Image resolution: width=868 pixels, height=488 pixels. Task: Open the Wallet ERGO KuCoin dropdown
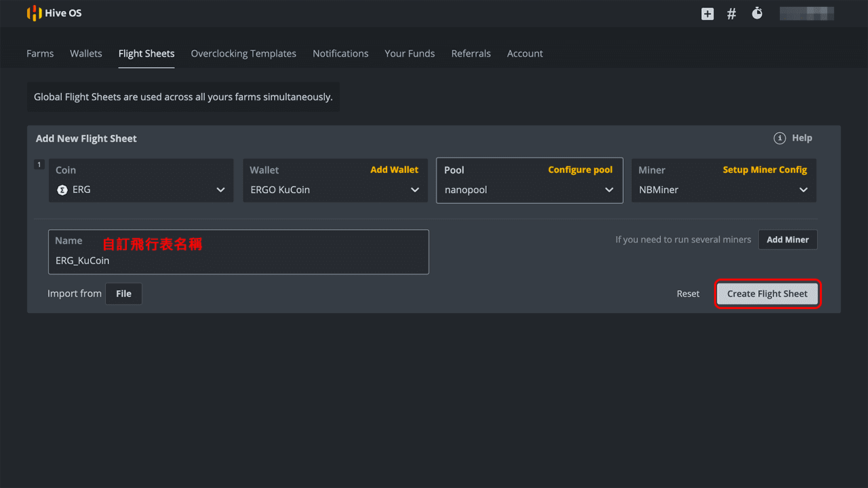tap(414, 190)
